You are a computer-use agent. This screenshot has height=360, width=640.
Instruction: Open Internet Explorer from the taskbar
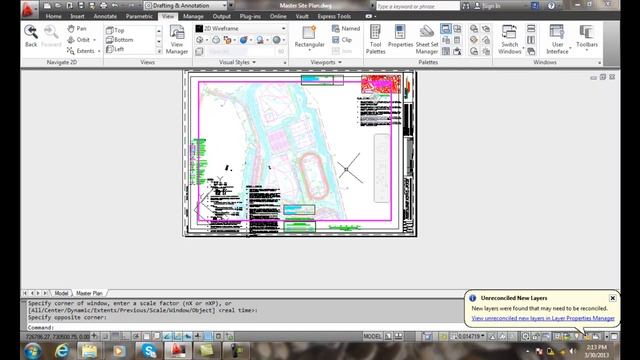[62, 350]
